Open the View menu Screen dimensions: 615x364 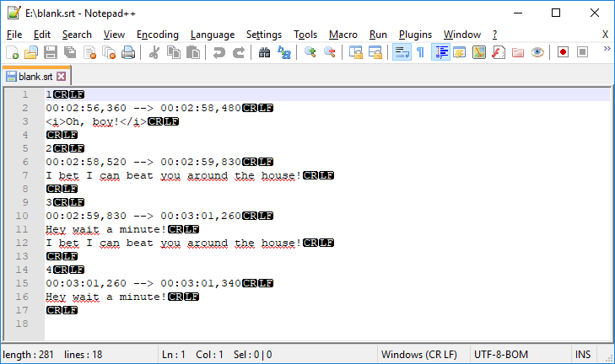(x=114, y=35)
